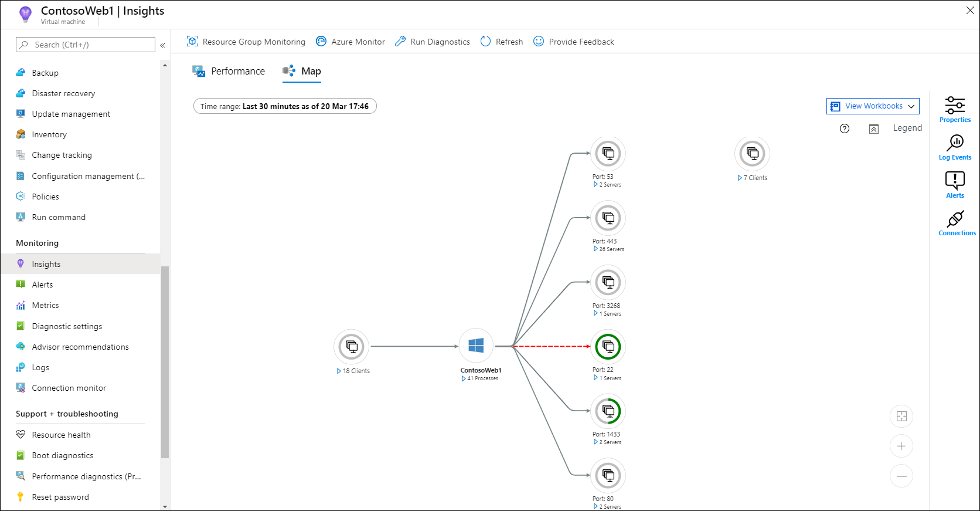Screen dimensions: 980x511
Task: Click the Legend label
Action: coord(907,128)
